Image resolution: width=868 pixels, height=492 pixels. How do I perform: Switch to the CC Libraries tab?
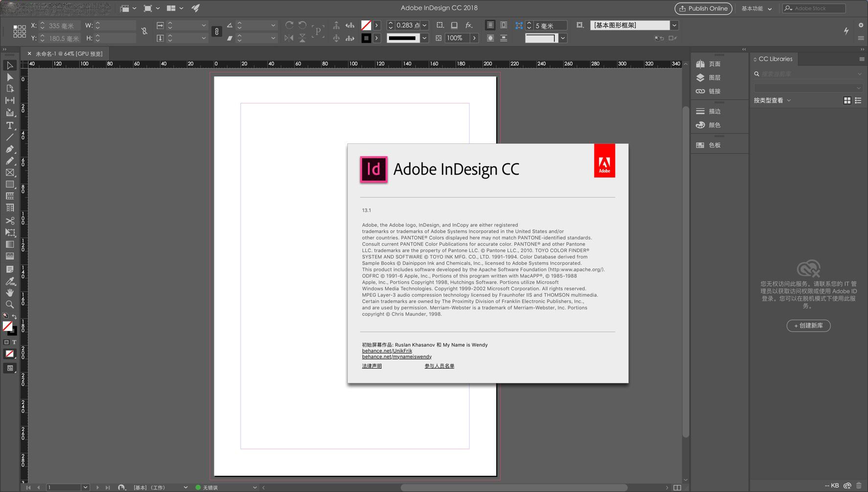775,59
